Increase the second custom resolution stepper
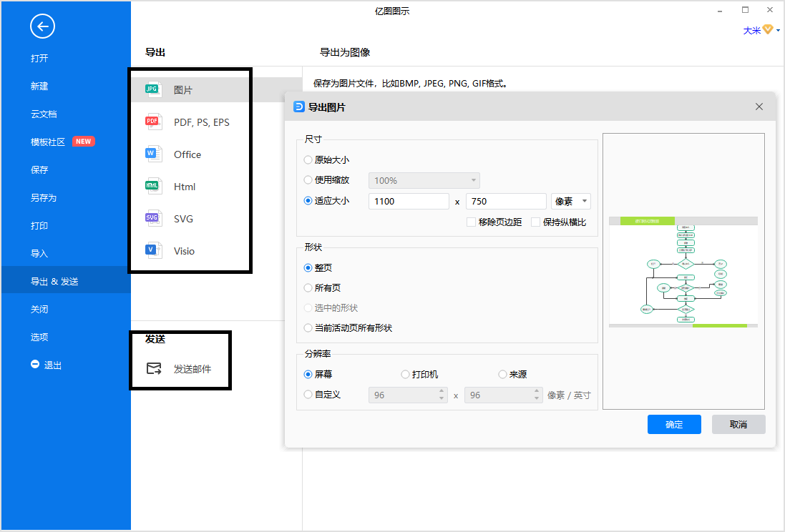 coord(537,391)
